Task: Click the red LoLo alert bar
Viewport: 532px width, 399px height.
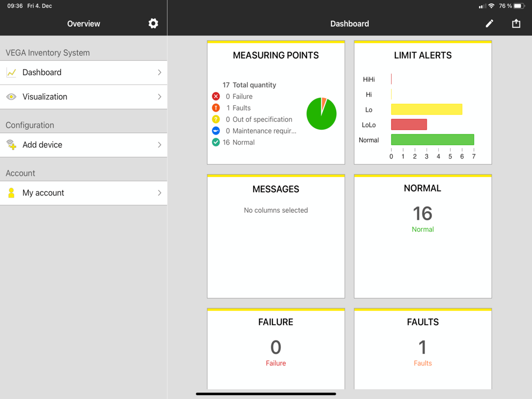Action: 409,124
